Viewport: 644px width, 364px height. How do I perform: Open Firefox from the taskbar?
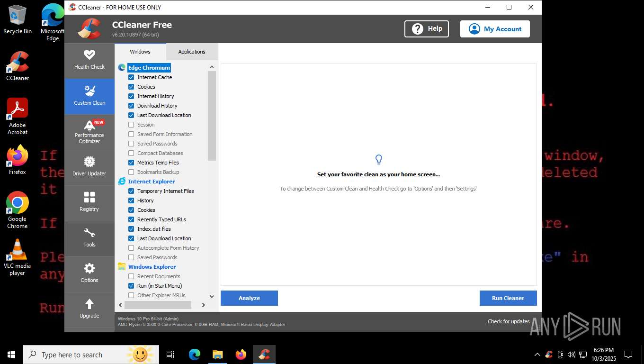point(241,355)
